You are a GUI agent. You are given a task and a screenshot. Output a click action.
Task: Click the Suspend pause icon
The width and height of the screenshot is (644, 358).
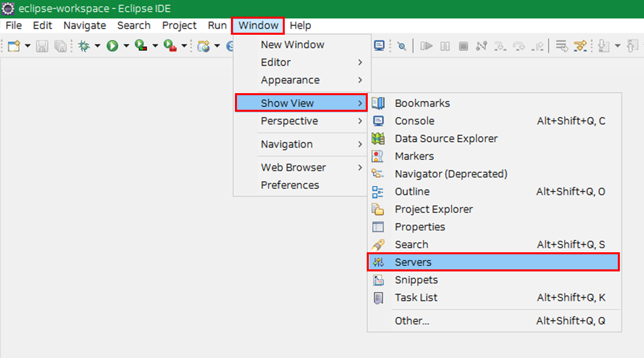[x=445, y=46]
